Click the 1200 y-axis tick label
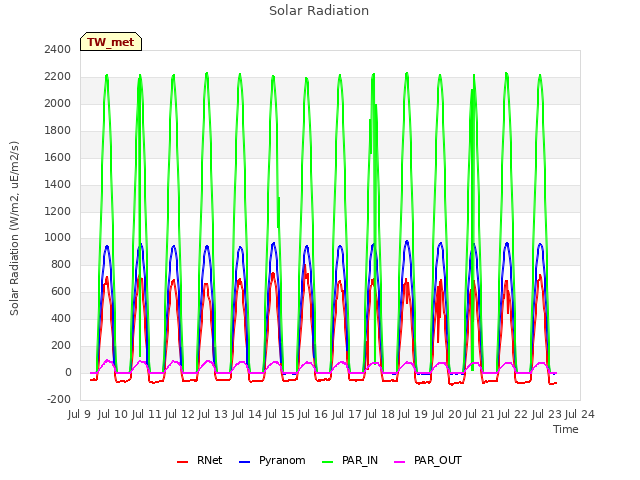This screenshot has height=480, width=640. pyautogui.click(x=58, y=211)
